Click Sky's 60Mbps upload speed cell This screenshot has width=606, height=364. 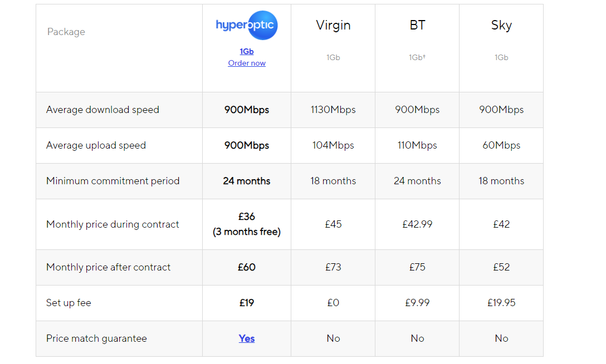click(501, 145)
